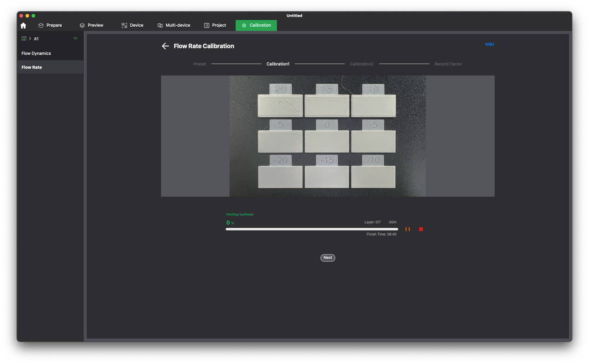
Task: Open the Wiki link
Action: pos(489,44)
